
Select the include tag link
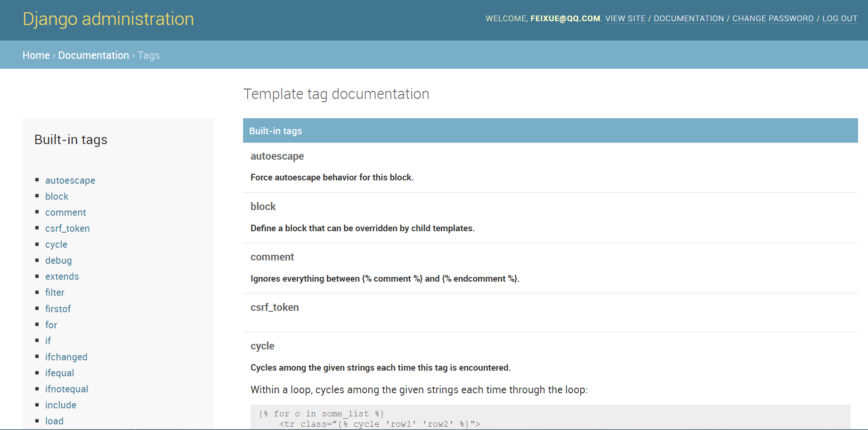click(60, 405)
